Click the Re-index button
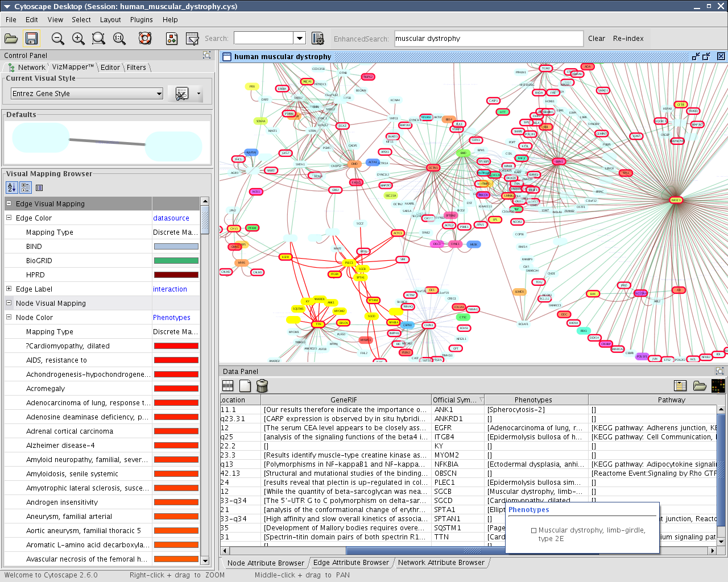 [628, 39]
